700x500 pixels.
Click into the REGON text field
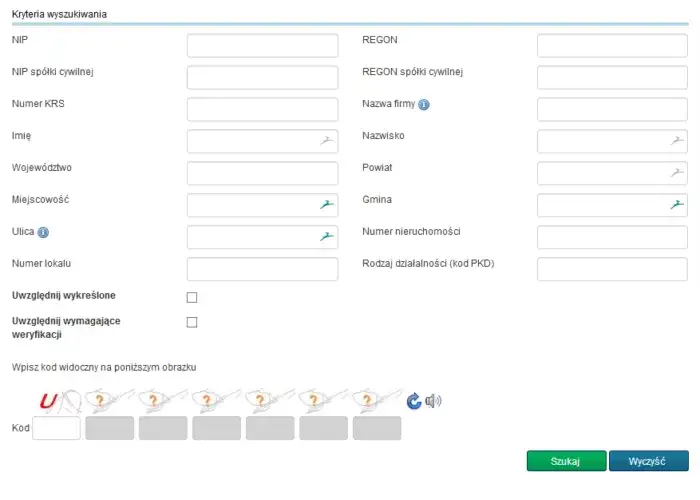tap(612, 45)
